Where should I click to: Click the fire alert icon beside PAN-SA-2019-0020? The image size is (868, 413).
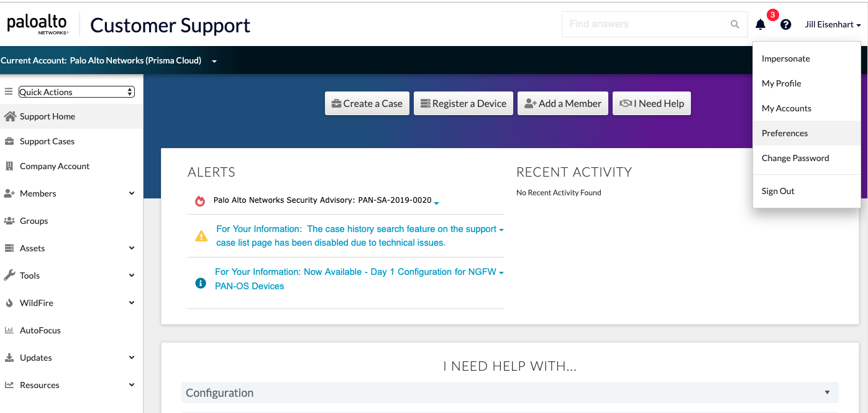(x=201, y=201)
